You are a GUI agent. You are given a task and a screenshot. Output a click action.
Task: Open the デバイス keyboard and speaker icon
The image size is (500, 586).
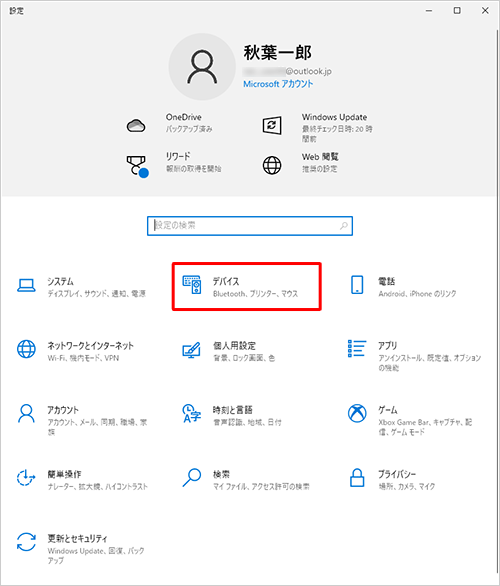(x=192, y=285)
